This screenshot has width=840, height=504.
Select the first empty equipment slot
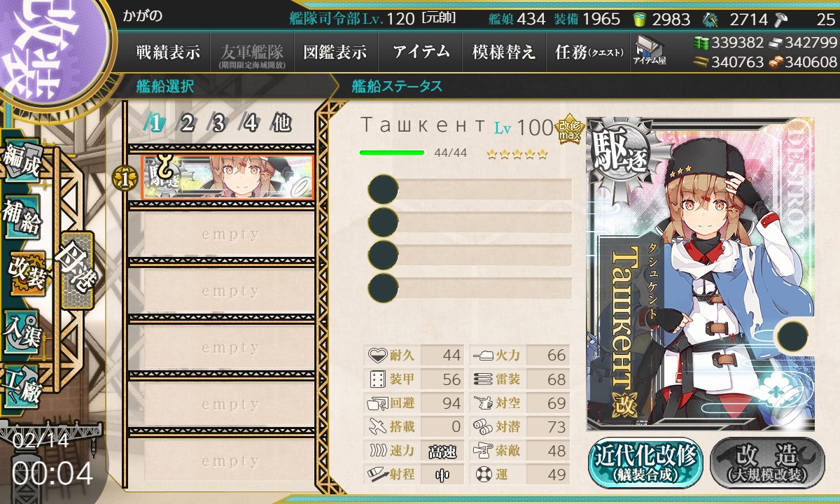[470, 189]
